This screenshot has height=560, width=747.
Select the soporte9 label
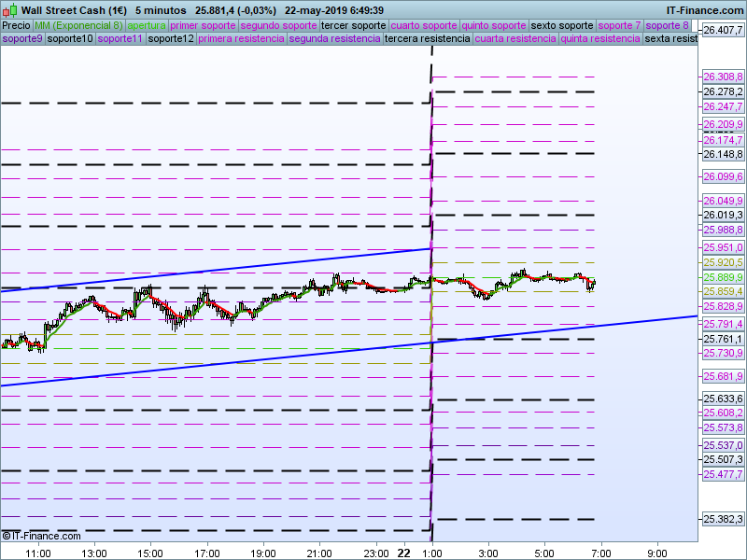point(22,38)
